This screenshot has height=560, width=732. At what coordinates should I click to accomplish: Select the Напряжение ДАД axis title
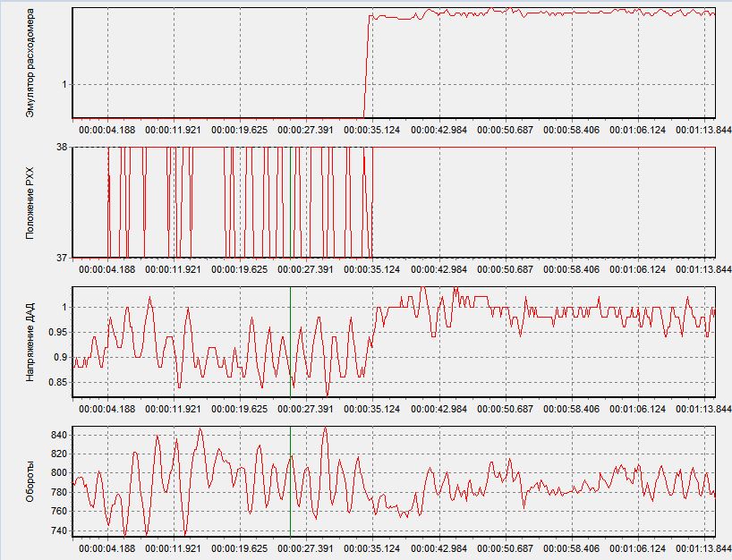(30, 342)
